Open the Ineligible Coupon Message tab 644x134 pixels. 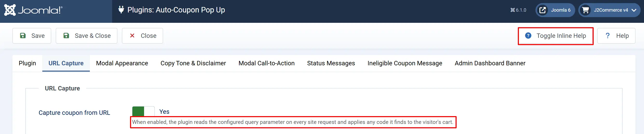click(x=405, y=63)
